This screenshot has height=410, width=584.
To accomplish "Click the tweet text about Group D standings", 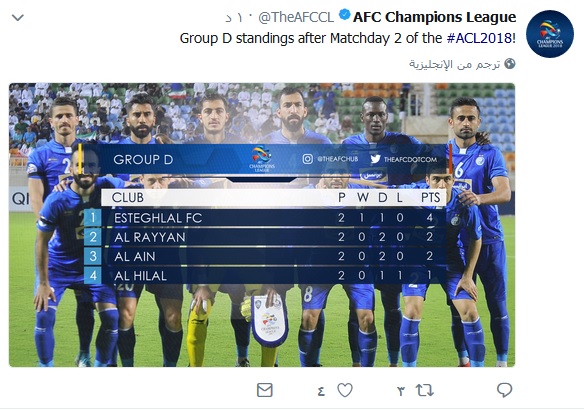I will (346, 38).
